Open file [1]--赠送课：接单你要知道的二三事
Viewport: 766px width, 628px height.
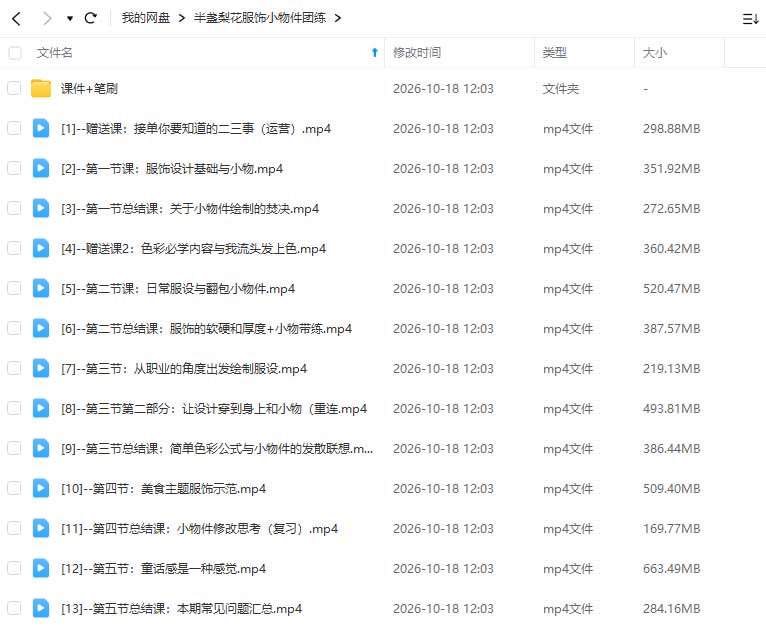pos(196,129)
